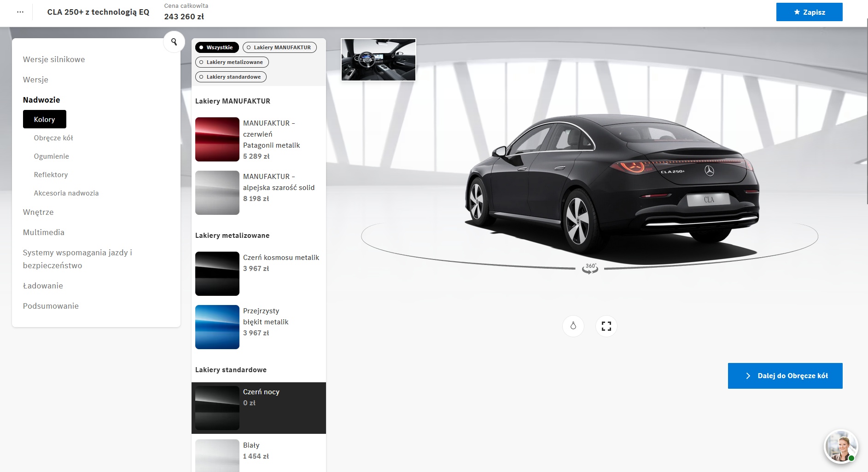Click Lakiery metalizowane section heading
The width and height of the screenshot is (868, 472).
232,236
